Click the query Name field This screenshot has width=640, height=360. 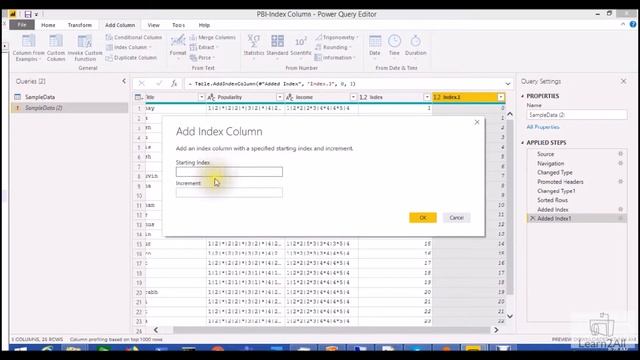pos(577,115)
